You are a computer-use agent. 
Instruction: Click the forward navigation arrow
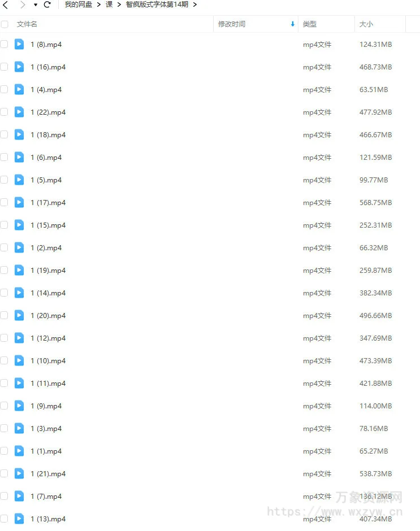pyautogui.click(x=23, y=5)
